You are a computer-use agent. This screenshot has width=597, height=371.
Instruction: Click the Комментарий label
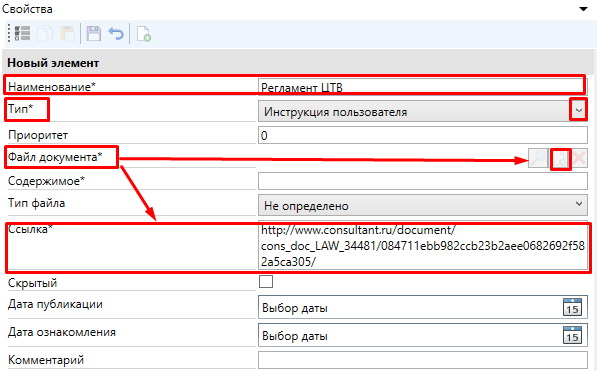click(x=46, y=360)
